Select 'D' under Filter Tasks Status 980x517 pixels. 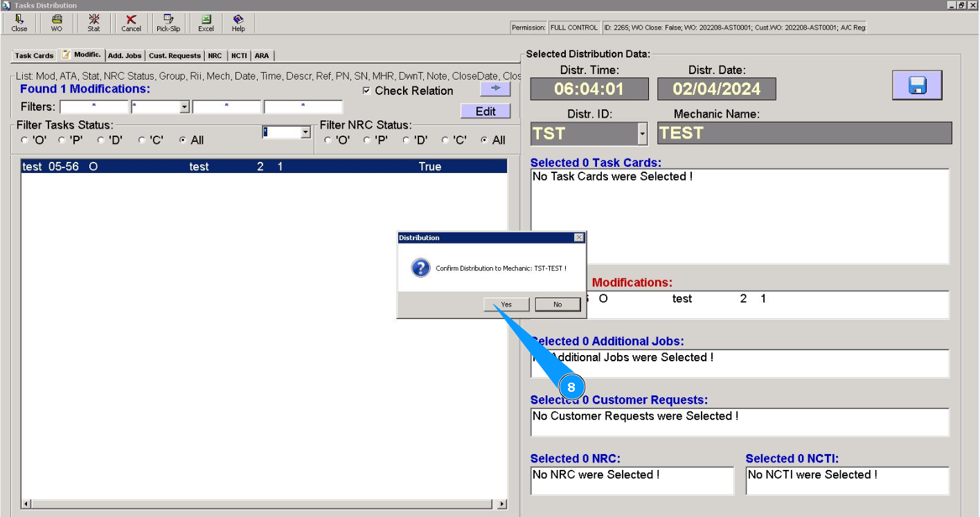[x=101, y=140]
